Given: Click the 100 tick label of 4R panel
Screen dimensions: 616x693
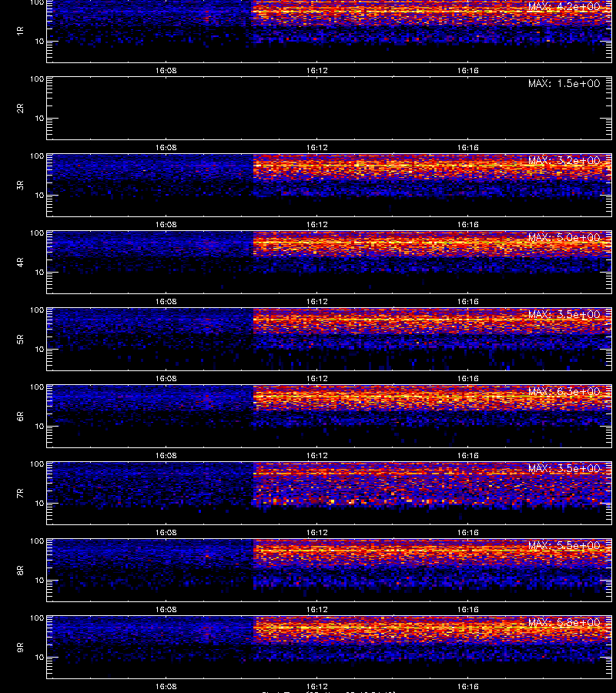Looking at the screenshot, I should 37,233.
